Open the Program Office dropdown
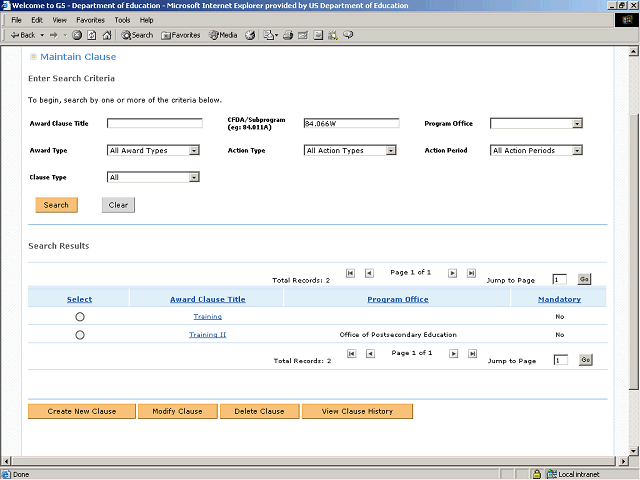 click(536, 123)
